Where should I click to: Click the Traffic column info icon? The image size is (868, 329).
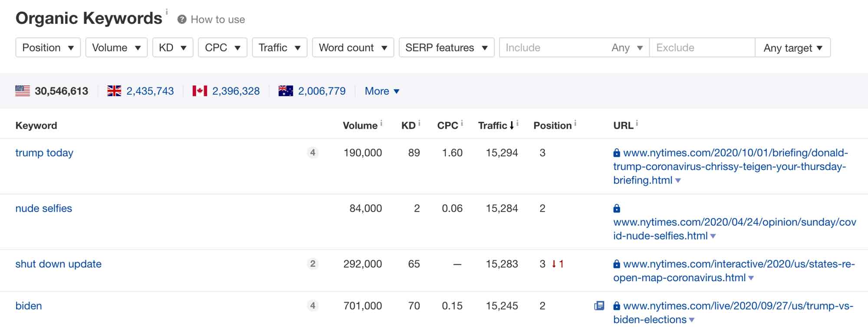click(517, 123)
